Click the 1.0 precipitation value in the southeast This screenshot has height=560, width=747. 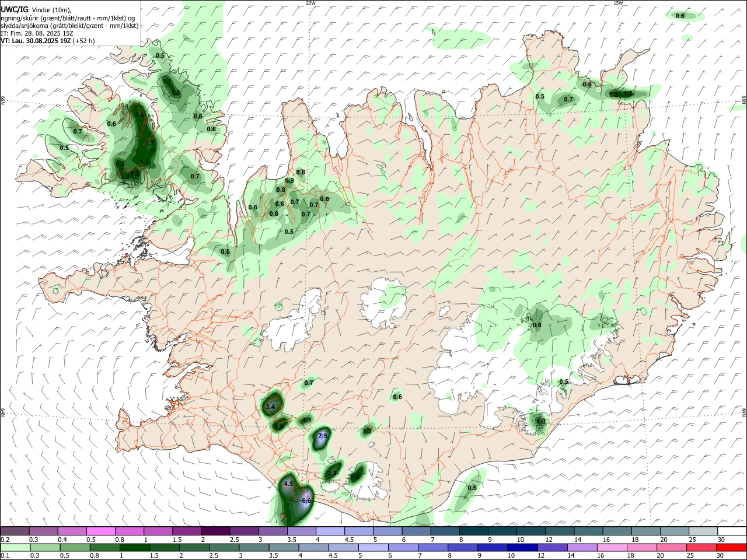pyautogui.click(x=541, y=421)
